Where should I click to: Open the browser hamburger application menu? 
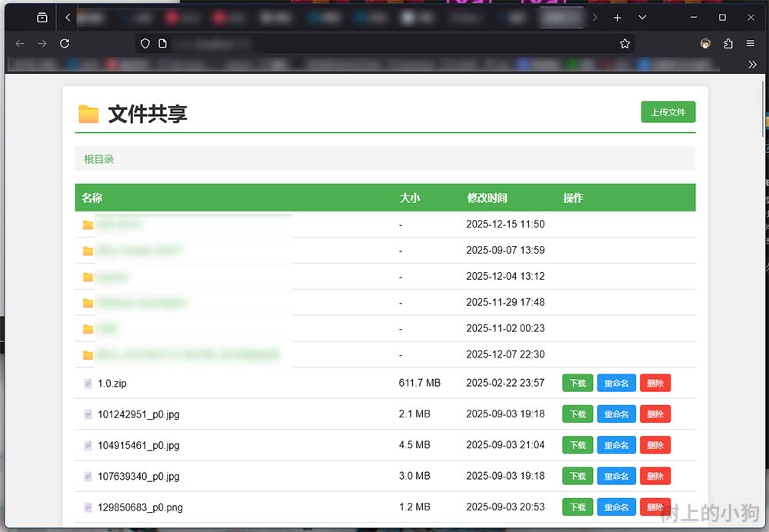(x=751, y=44)
